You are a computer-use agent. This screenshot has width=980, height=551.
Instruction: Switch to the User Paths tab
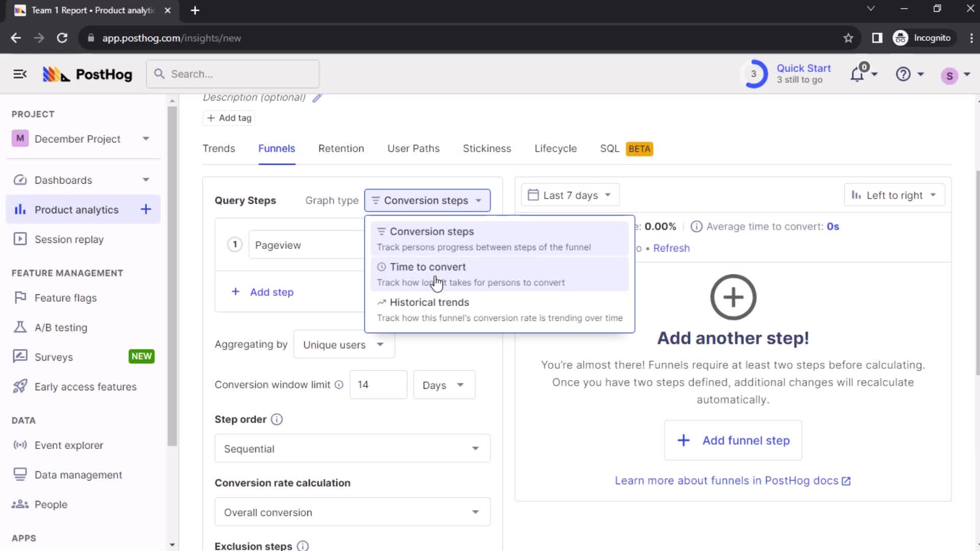tap(414, 148)
